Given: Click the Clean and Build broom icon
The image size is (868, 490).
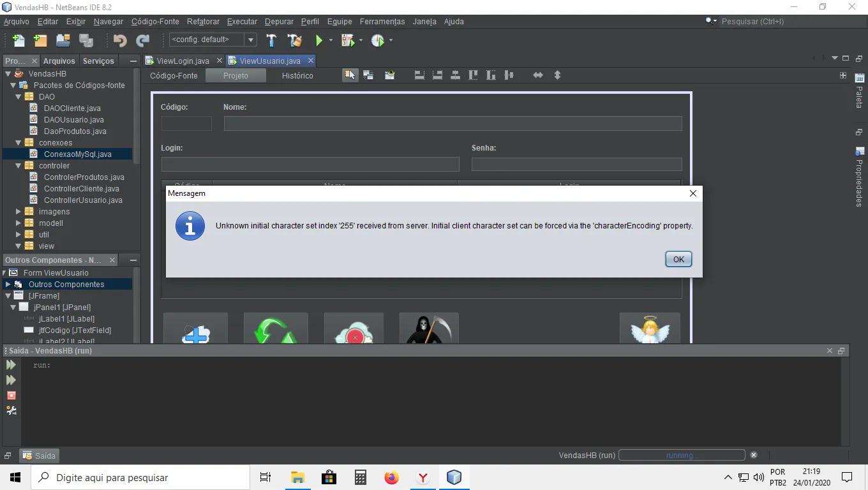Looking at the screenshot, I should (294, 40).
